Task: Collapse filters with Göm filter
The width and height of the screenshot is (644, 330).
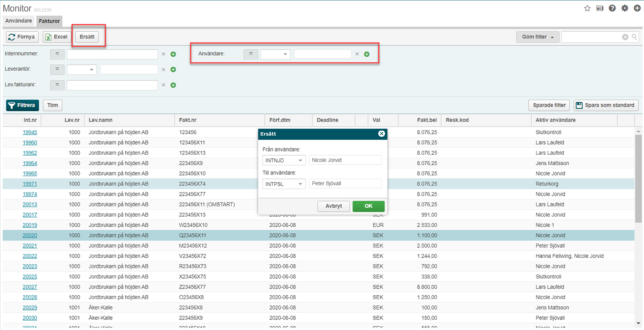Action: (538, 37)
